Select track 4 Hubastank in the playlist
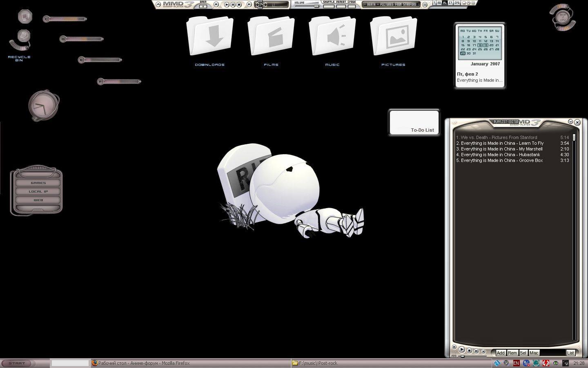The image size is (588, 368). click(x=500, y=155)
